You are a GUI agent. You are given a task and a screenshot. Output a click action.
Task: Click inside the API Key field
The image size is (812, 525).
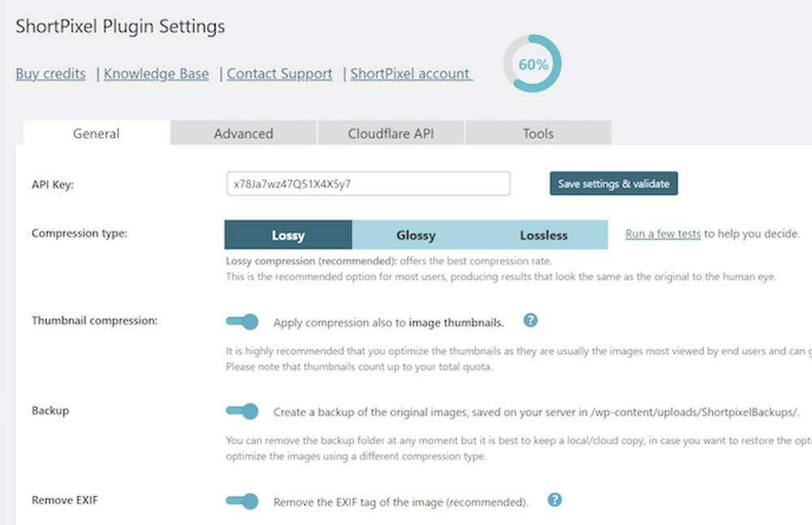coord(368,184)
